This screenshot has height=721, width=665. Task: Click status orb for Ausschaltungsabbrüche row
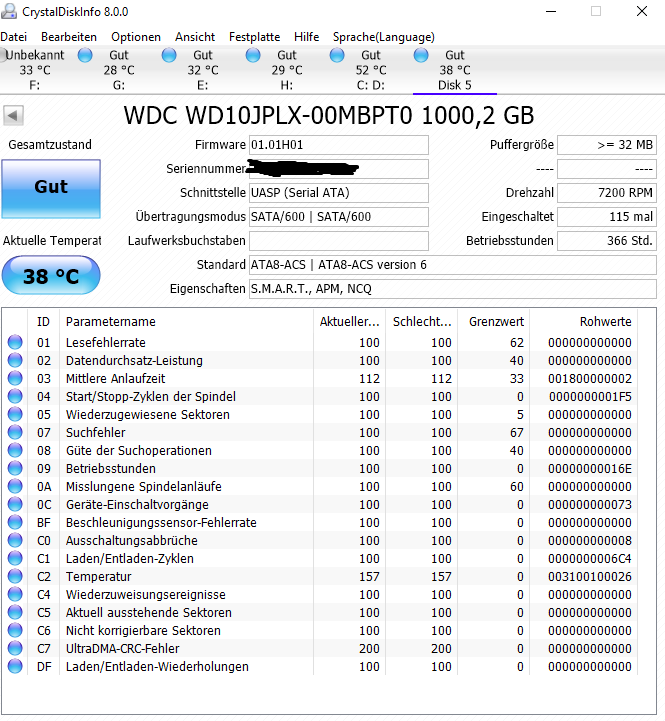pyautogui.click(x=15, y=540)
